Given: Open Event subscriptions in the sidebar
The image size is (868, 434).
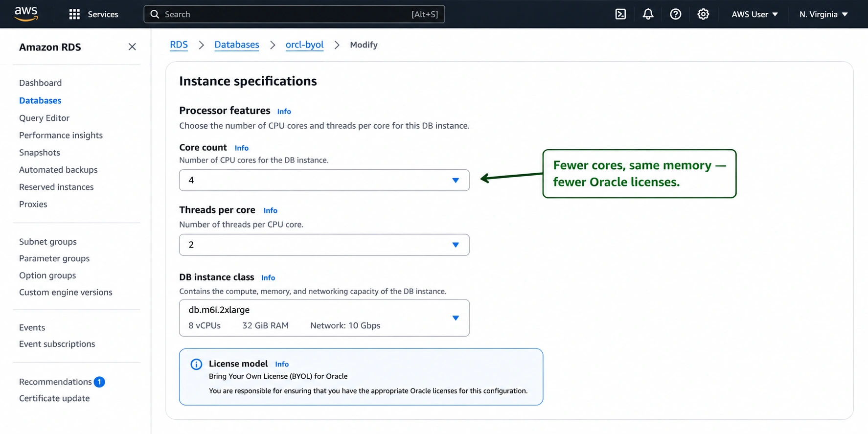Looking at the screenshot, I should click(x=57, y=344).
